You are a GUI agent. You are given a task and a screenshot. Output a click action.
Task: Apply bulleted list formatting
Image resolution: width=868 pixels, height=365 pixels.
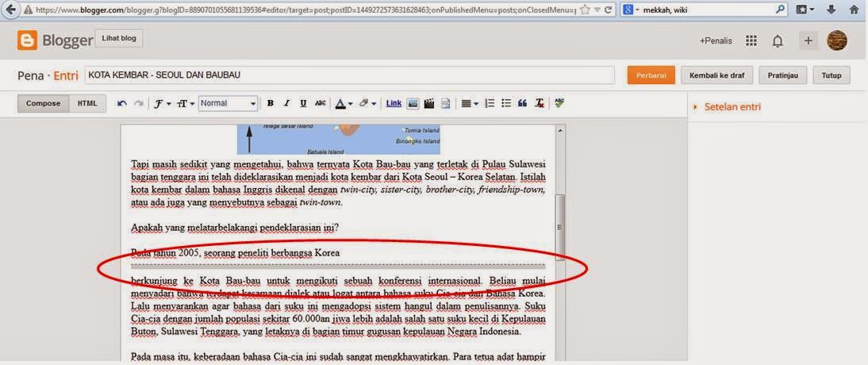tap(506, 104)
